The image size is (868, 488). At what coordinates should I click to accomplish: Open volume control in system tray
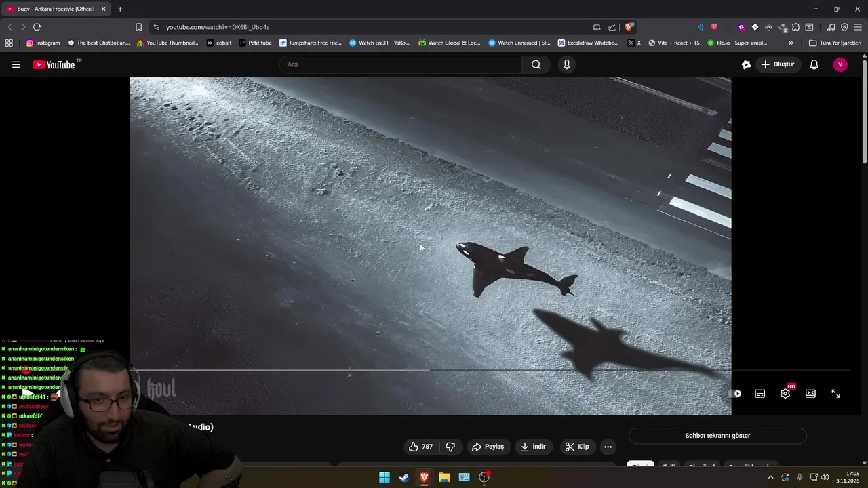pos(825,477)
